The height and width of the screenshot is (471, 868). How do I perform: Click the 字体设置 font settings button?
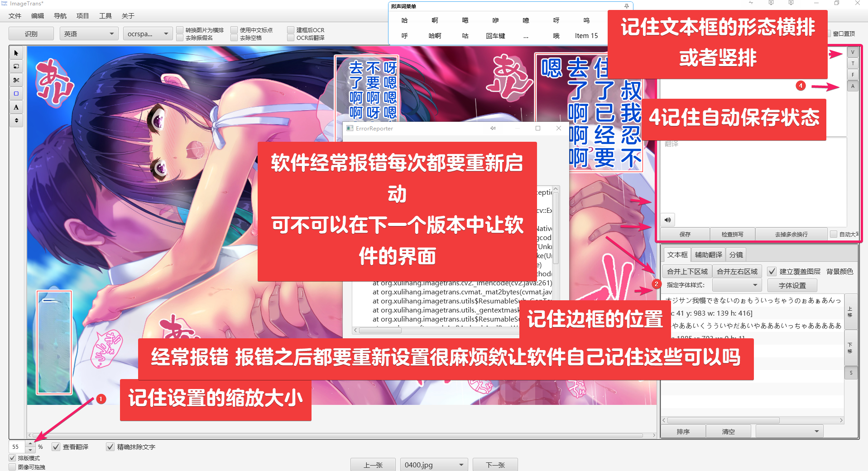click(x=792, y=285)
